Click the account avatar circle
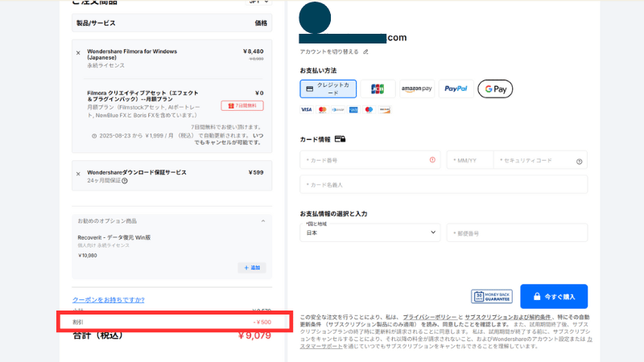644x362 pixels. tap(315, 18)
